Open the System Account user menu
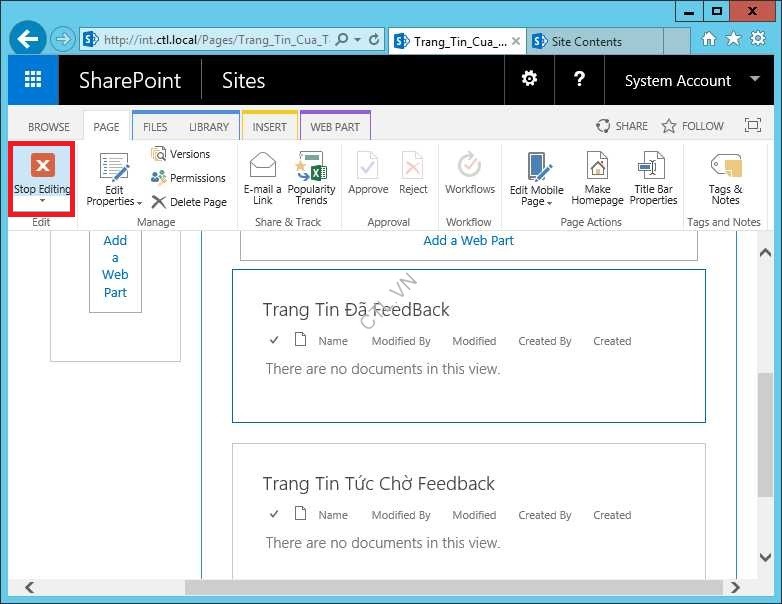The image size is (782, 604). click(691, 81)
